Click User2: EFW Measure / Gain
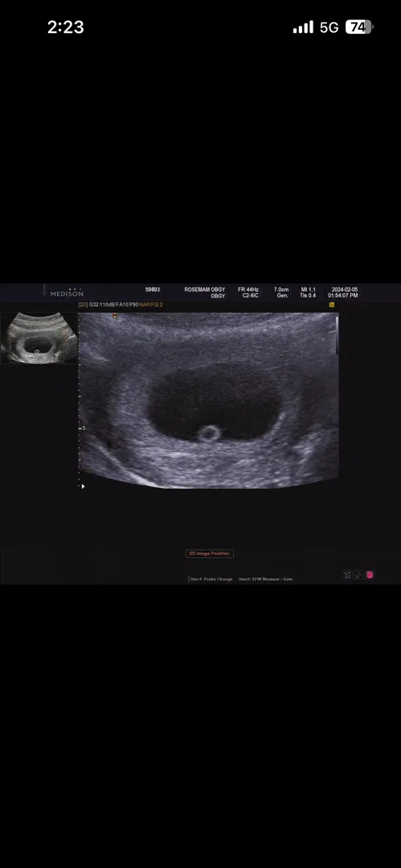Viewport: 401px width, 868px height. pyautogui.click(x=265, y=579)
